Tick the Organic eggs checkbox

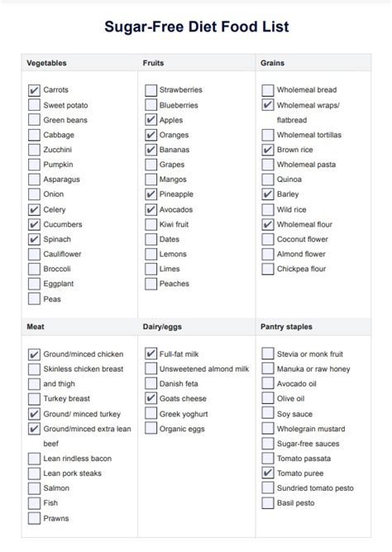click(151, 428)
